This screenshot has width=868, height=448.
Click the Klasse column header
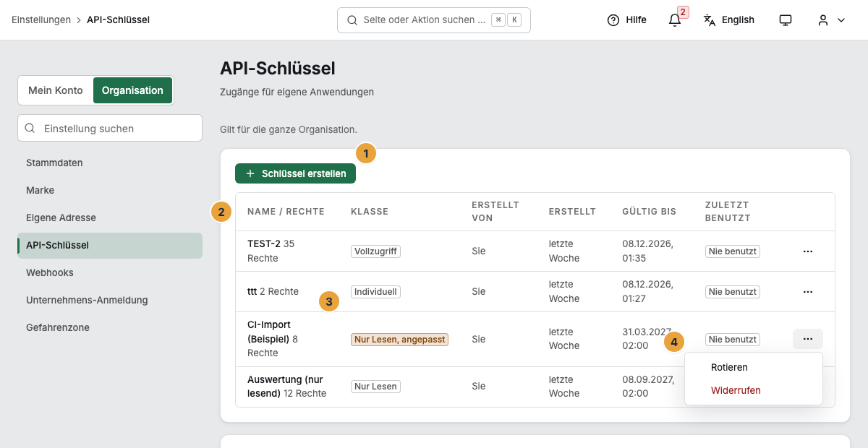[370, 212]
